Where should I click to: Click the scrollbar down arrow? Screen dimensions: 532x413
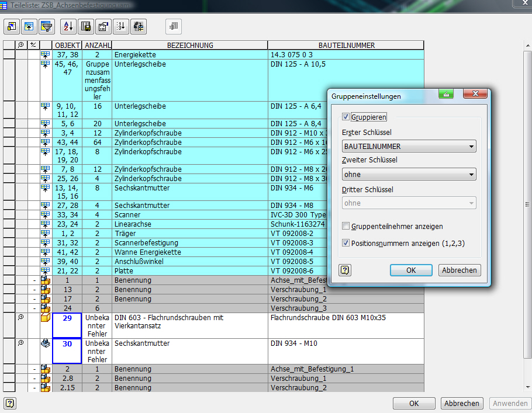527,387
